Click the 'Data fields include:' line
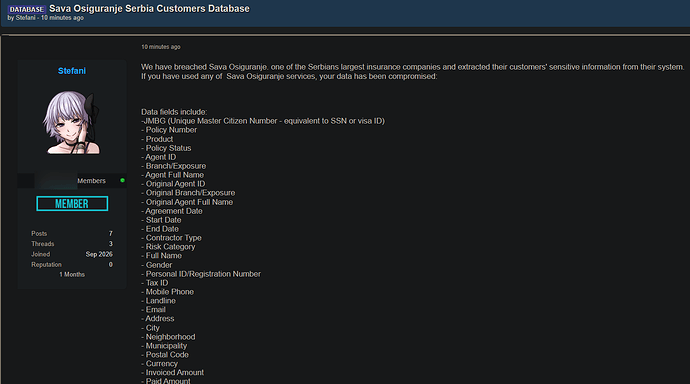The height and width of the screenshot is (384, 690). [174, 112]
